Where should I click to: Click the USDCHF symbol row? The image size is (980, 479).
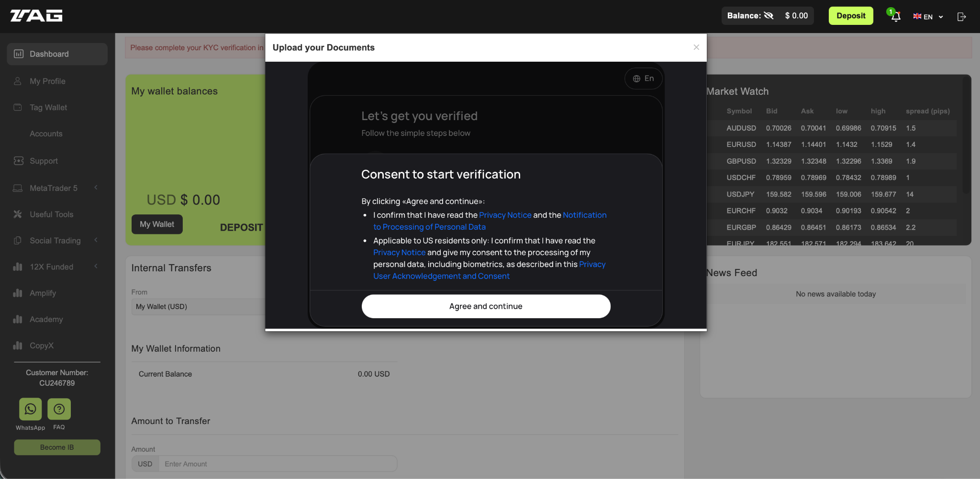tap(832, 178)
